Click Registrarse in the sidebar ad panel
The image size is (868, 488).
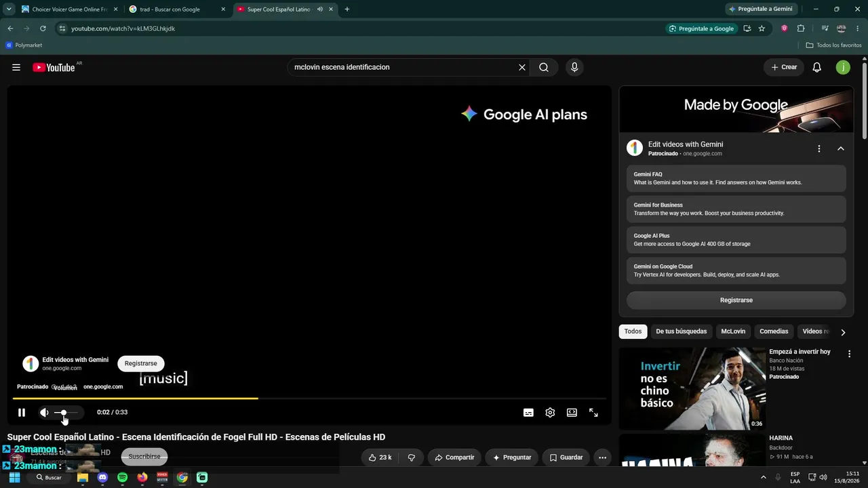[736, 300]
